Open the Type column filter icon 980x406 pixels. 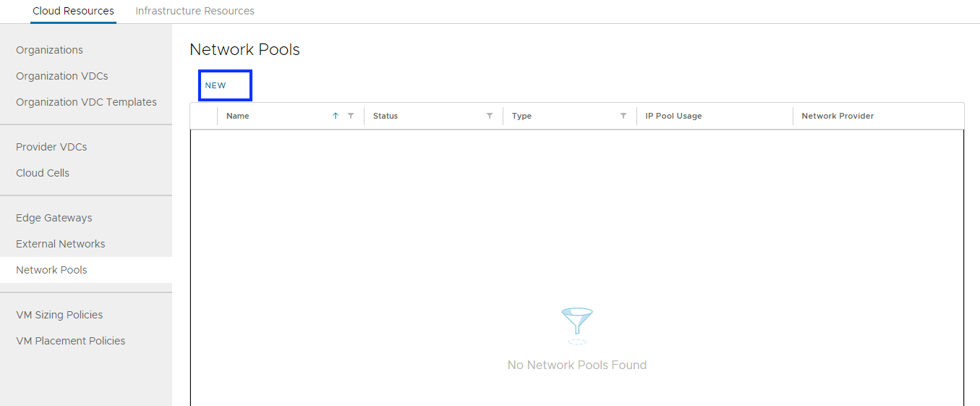click(x=623, y=116)
